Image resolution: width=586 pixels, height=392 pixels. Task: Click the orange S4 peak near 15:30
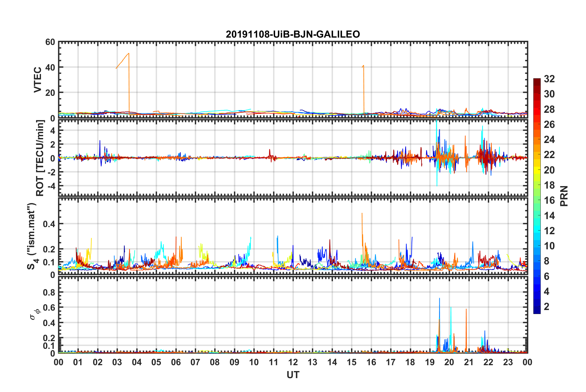362,213
